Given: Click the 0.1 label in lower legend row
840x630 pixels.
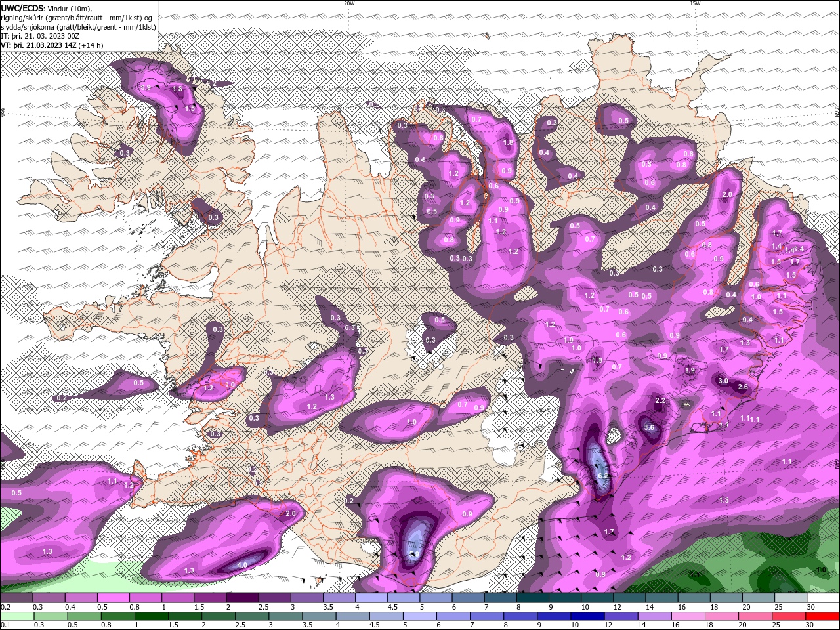Looking at the screenshot, I should (x=5, y=625).
